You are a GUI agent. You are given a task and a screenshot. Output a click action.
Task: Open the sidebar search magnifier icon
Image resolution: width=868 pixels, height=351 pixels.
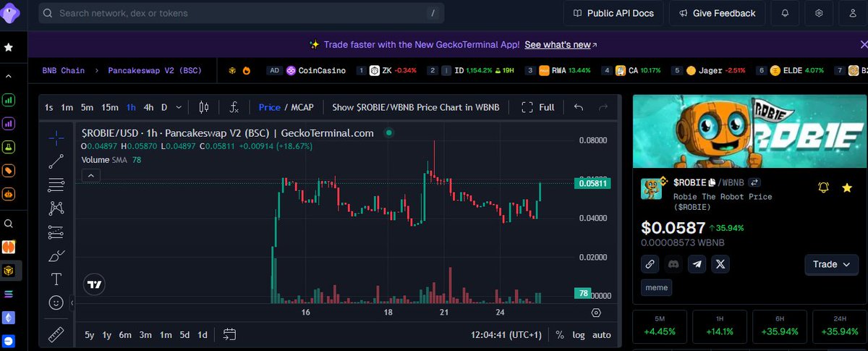(x=9, y=224)
